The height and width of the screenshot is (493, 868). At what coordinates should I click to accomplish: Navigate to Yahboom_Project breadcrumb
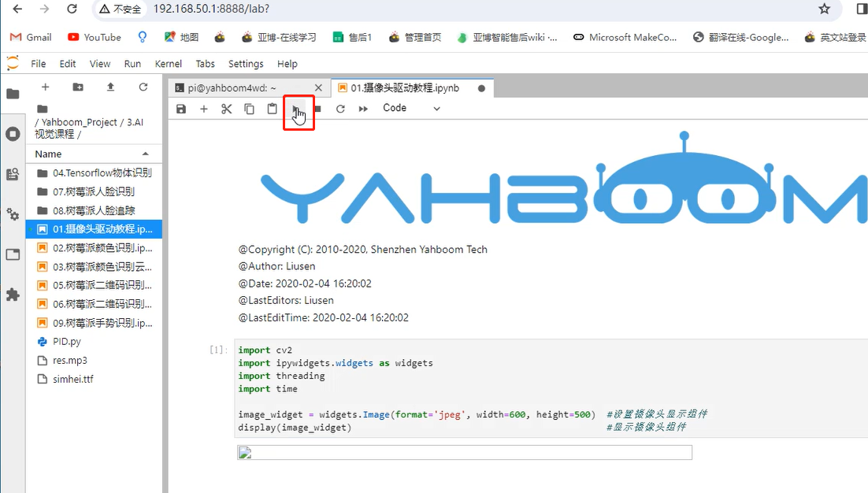click(x=80, y=122)
